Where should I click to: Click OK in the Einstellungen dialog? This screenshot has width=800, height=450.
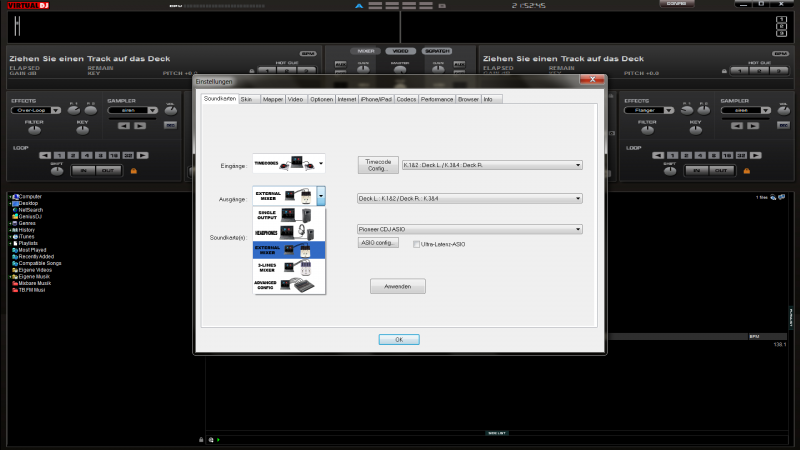(399, 339)
